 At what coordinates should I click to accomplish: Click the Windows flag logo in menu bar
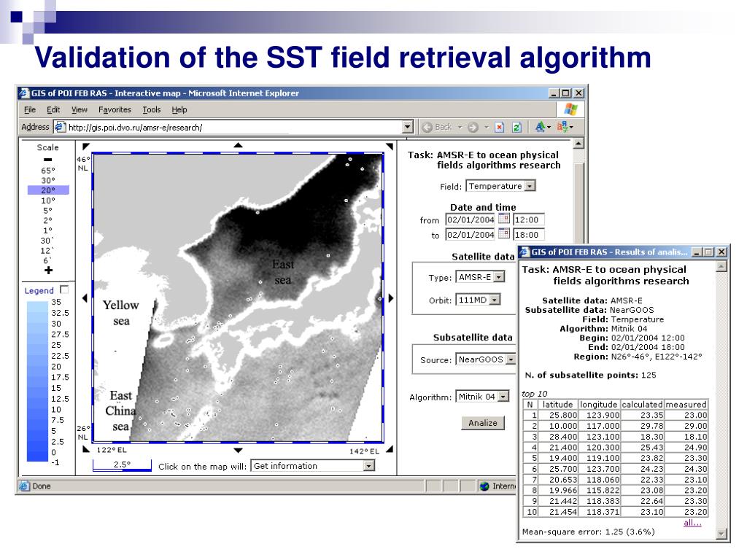[x=570, y=109]
